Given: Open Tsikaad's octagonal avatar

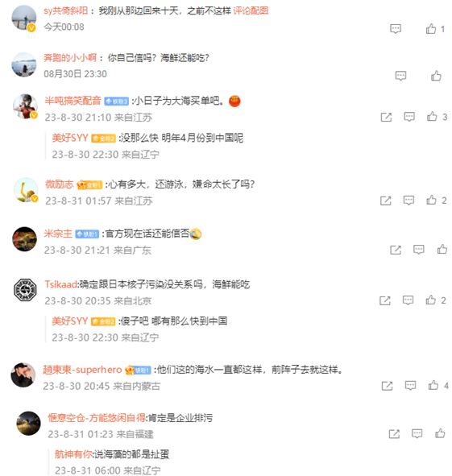Looking at the screenshot, I should click(25, 290).
